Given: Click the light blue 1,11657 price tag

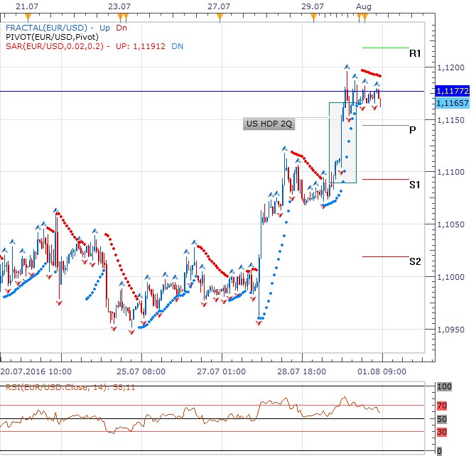Looking at the screenshot, I should (452, 104).
